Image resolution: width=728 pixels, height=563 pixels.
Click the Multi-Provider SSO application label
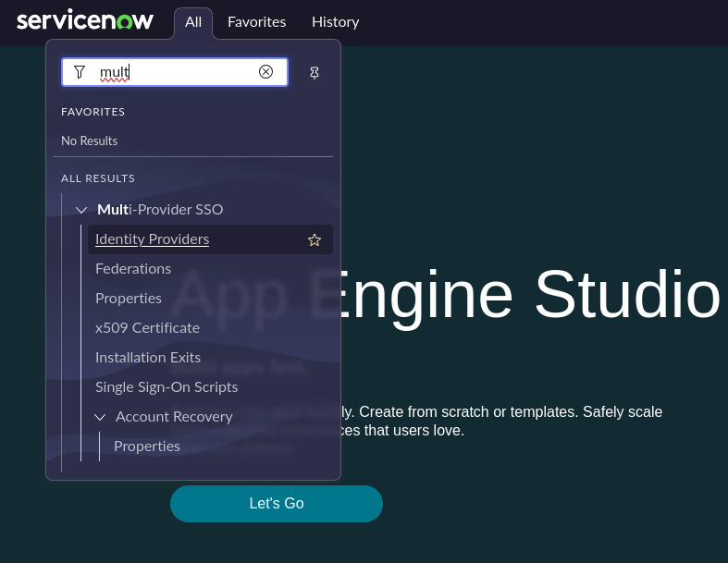(160, 210)
